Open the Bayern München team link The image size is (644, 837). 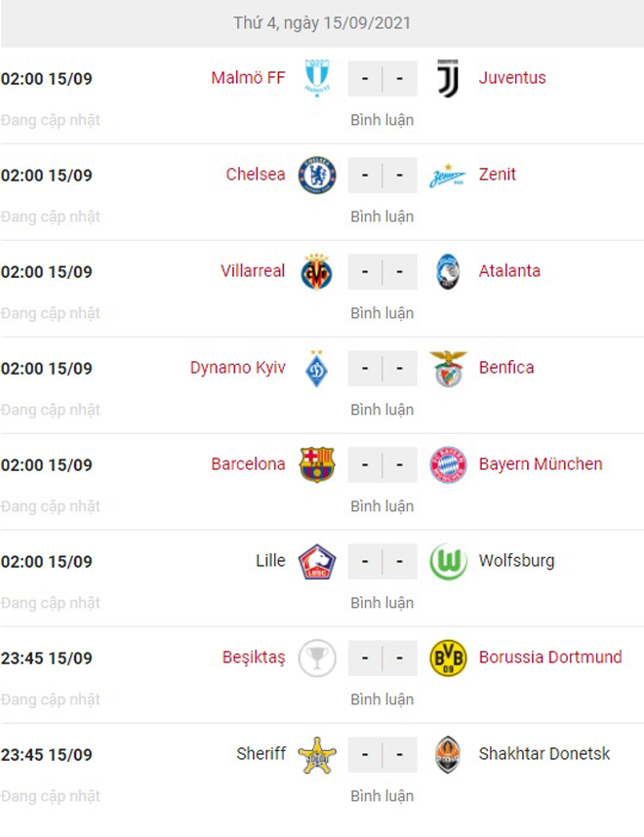(x=541, y=464)
